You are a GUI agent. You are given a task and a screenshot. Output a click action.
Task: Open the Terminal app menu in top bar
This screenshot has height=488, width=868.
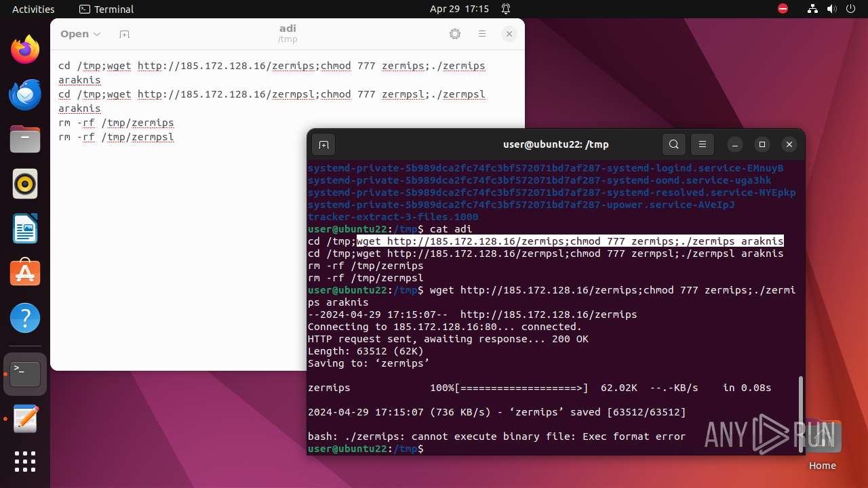pyautogui.click(x=106, y=9)
